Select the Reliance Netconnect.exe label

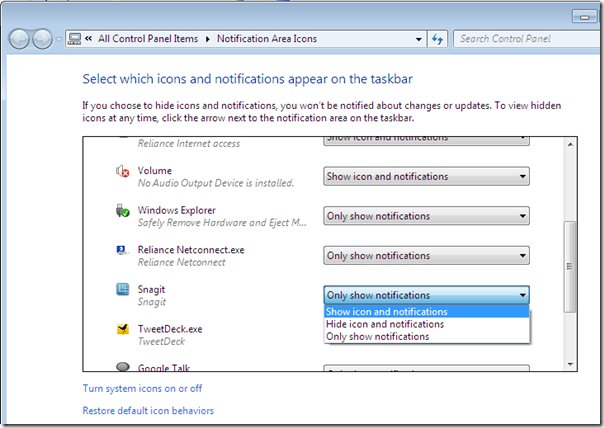coord(191,250)
